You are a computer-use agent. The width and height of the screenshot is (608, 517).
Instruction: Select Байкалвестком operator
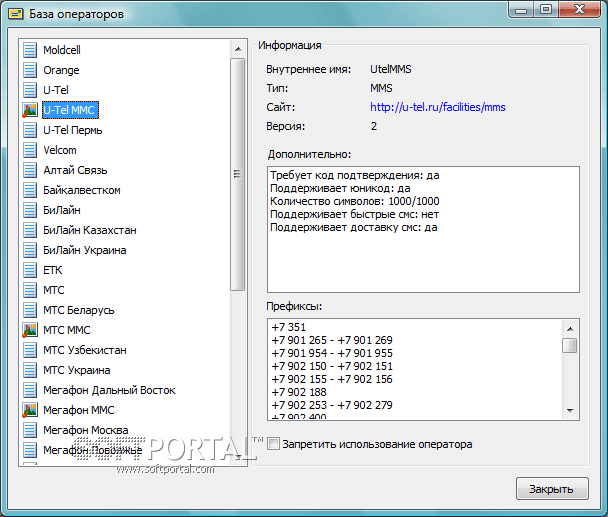[x=82, y=190]
